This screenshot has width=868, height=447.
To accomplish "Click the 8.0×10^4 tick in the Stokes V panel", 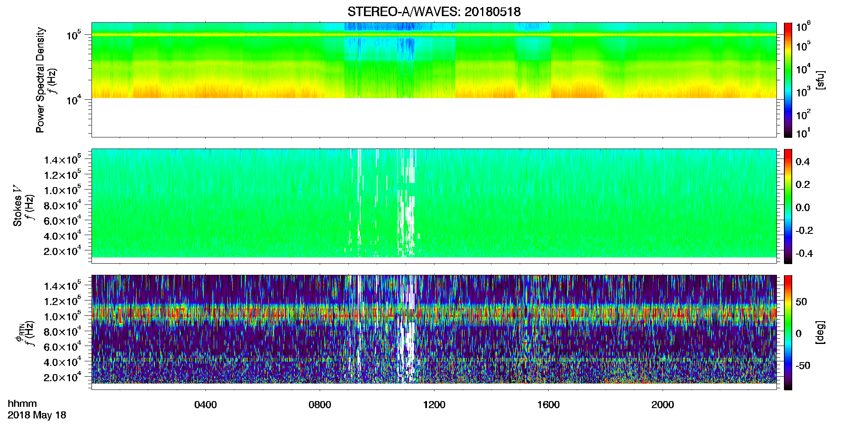I will [x=63, y=206].
